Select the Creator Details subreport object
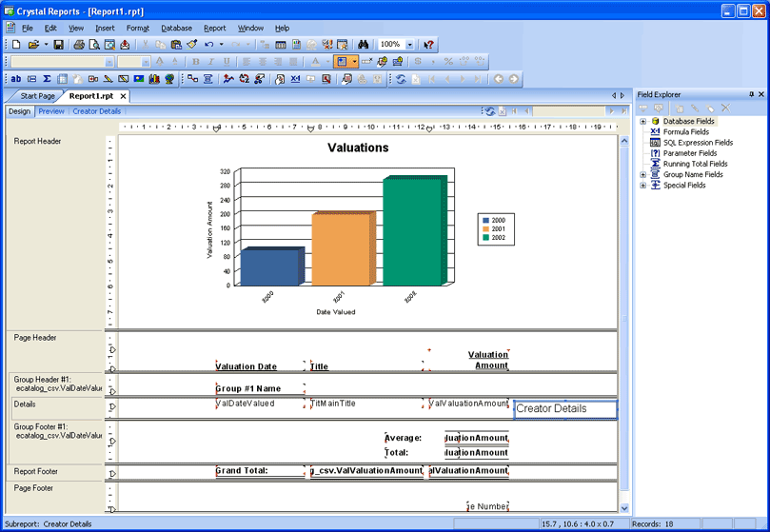The width and height of the screenshot is (770, 532). tap(564, 409)
